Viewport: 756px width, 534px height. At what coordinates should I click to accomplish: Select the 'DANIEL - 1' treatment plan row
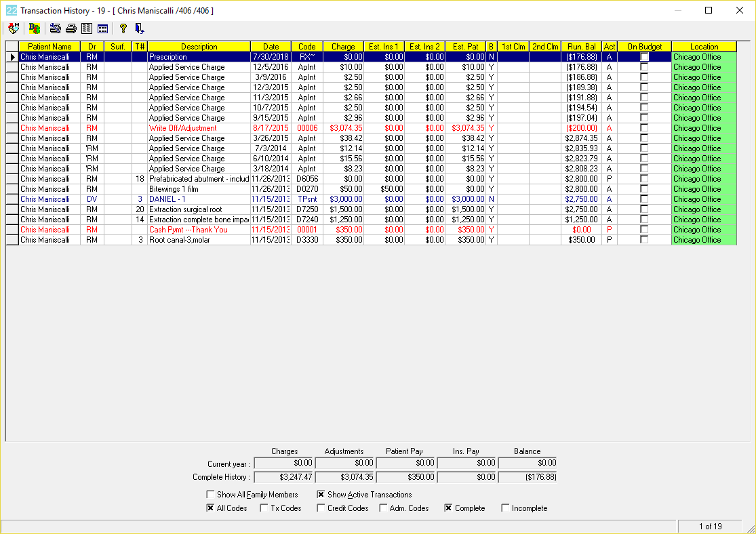[372, 199]
